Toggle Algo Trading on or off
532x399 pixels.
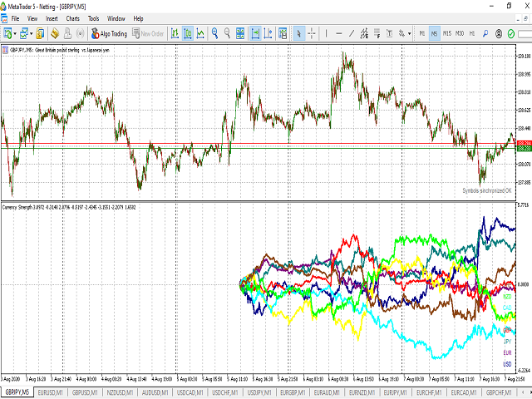click(x=109, y=33)
